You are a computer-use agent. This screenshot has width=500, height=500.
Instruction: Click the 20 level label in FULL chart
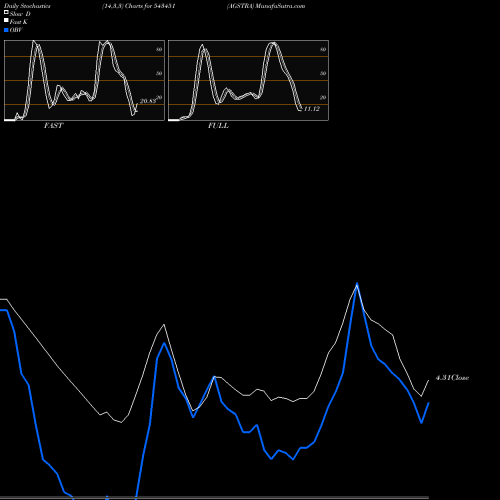tap(323, 97)
